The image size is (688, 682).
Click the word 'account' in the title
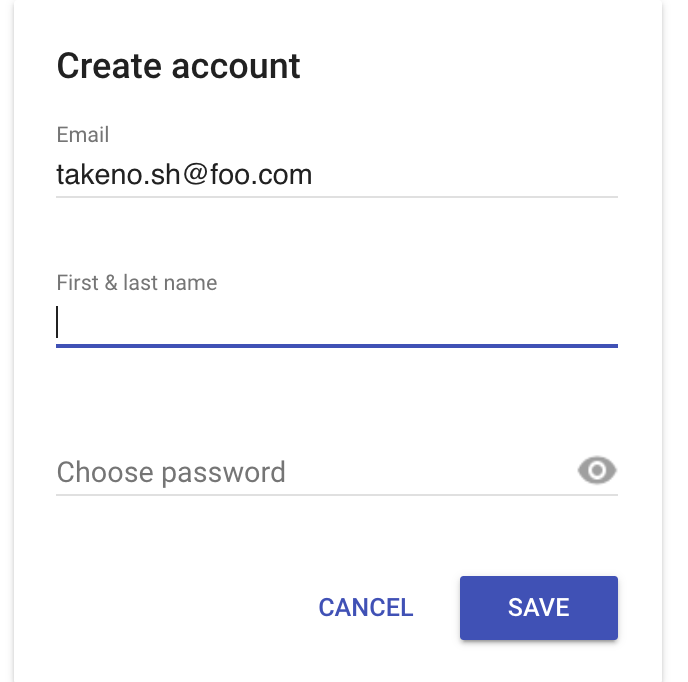click(x=236, y=67)
